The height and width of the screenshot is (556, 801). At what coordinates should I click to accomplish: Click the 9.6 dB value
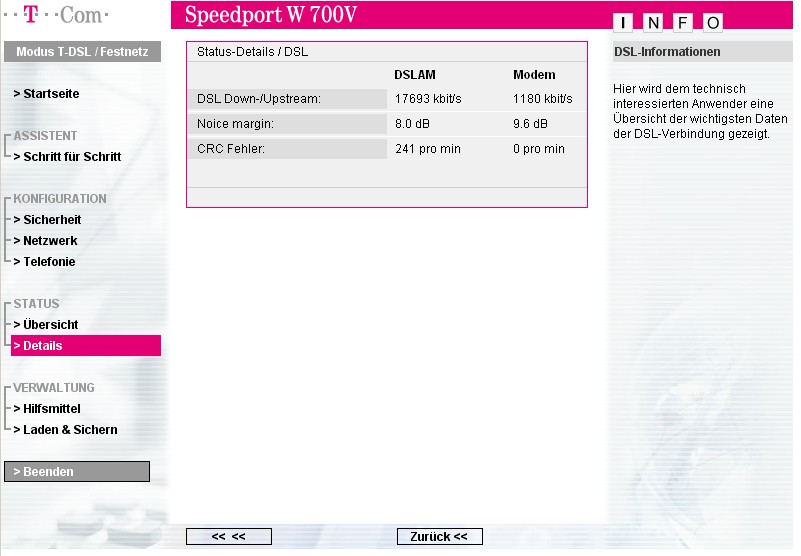click(530, 124)
